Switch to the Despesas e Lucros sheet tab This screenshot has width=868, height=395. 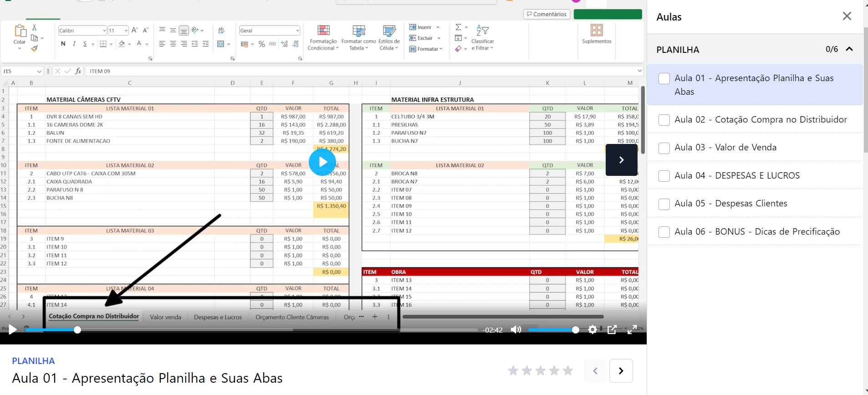pyautogui.click(x=218, y=317)
